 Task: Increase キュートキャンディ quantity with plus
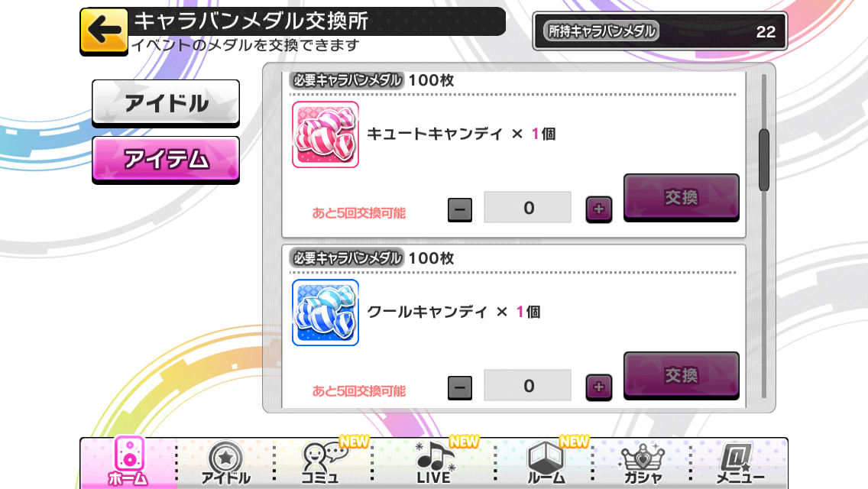[598, 209]
